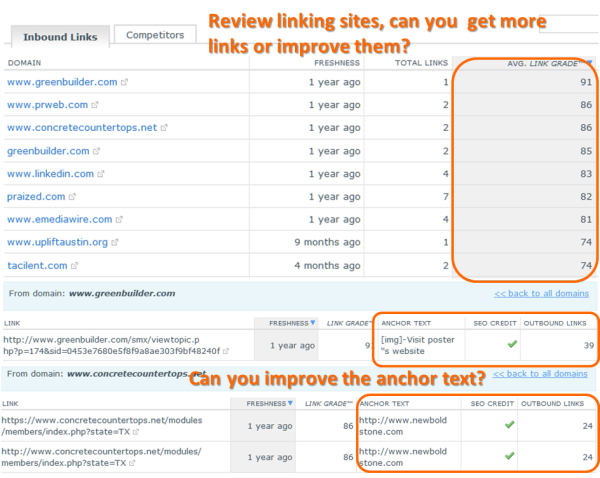Viewport: 600px width, 478px height.
Task: Open www.prweb.com domain link
Action: point(47,105)
